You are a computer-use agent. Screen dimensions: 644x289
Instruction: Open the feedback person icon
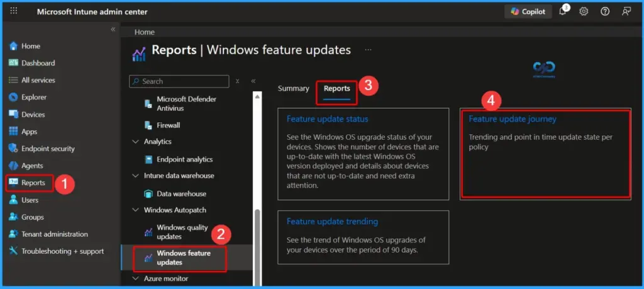(x=626, y=11)
